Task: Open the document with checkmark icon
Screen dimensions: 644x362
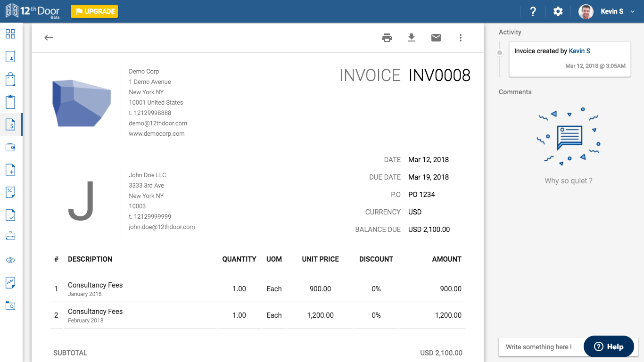Action: point(10,215)
